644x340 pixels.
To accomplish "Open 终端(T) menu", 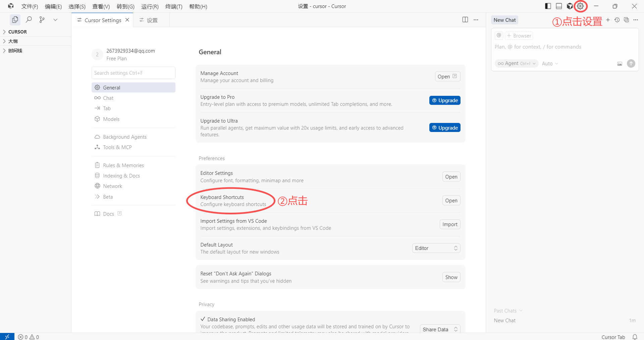I will 174,6.
